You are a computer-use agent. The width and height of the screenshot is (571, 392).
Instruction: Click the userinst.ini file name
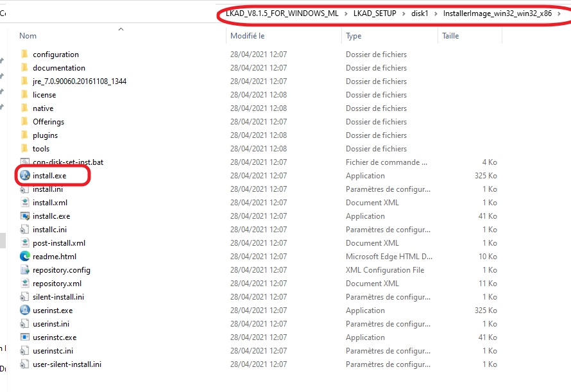pyautogui.click(x=51, y=324)
